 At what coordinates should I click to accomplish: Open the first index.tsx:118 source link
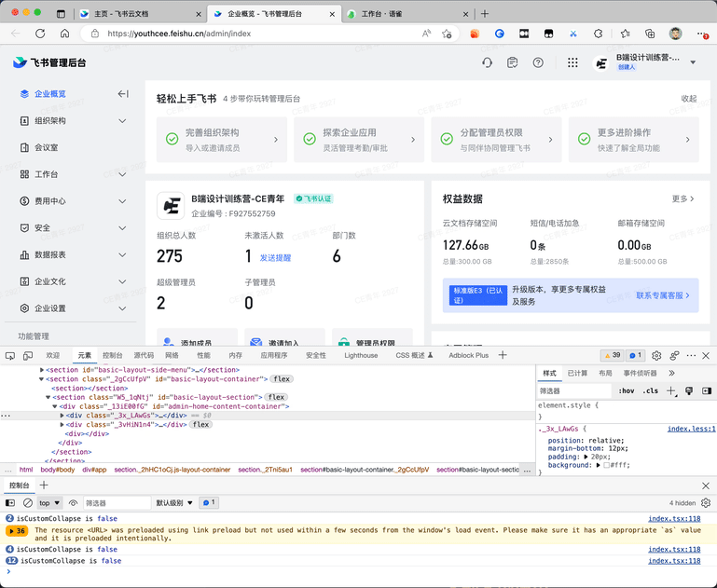pyautogui.click(x=674, y=518)
